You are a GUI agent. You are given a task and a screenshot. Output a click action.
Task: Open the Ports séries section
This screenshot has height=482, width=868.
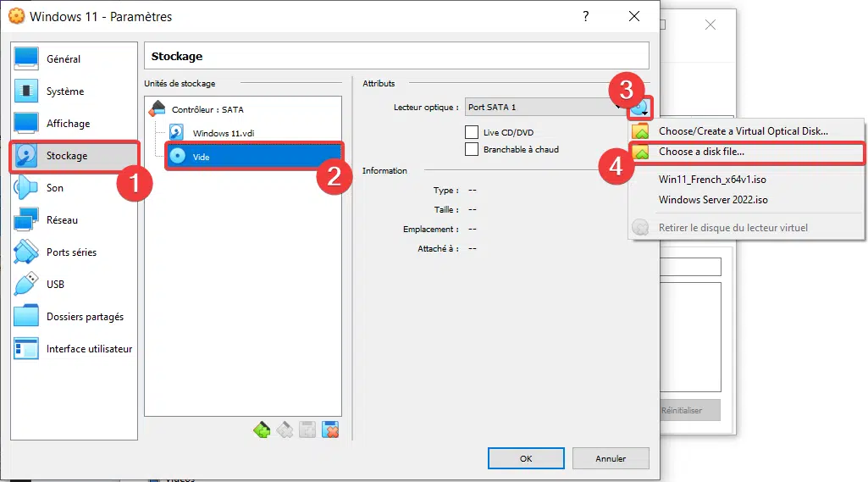click(74, 252)
